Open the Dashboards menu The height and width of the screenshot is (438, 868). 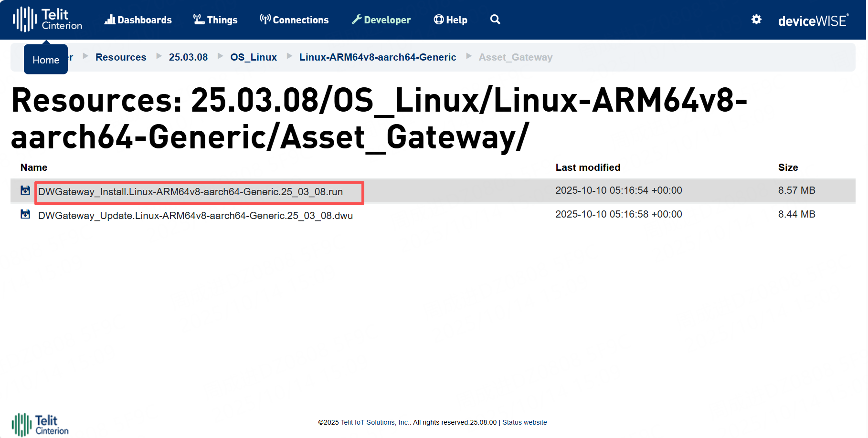138,20
